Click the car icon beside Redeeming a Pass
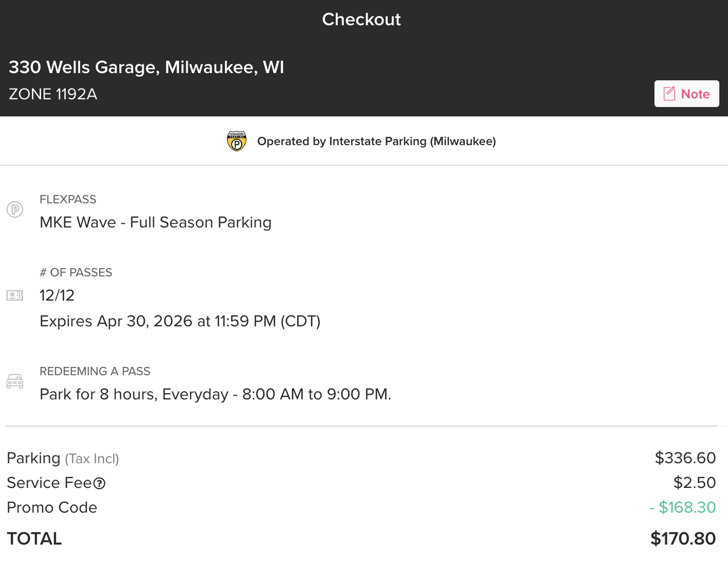Screen dimensions: 728x561 click(15, 382)
